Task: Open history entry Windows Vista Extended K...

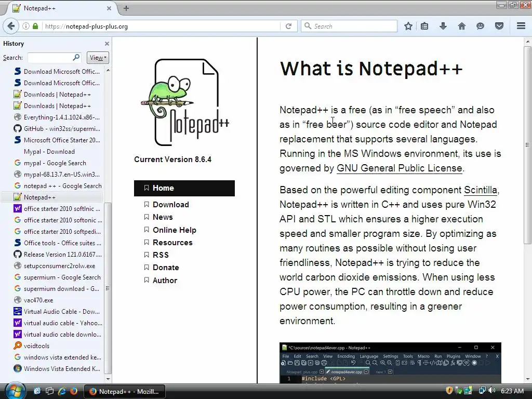Action: (57, 369)
